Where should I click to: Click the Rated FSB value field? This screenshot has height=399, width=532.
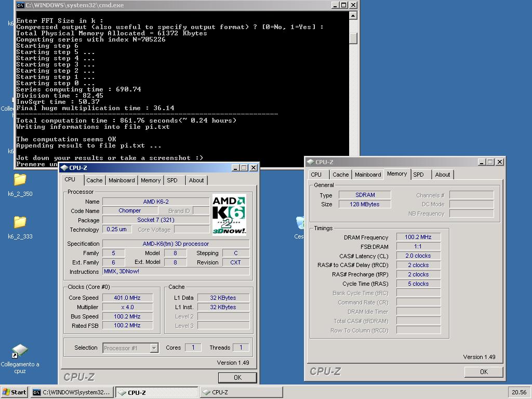coord(127,325)
